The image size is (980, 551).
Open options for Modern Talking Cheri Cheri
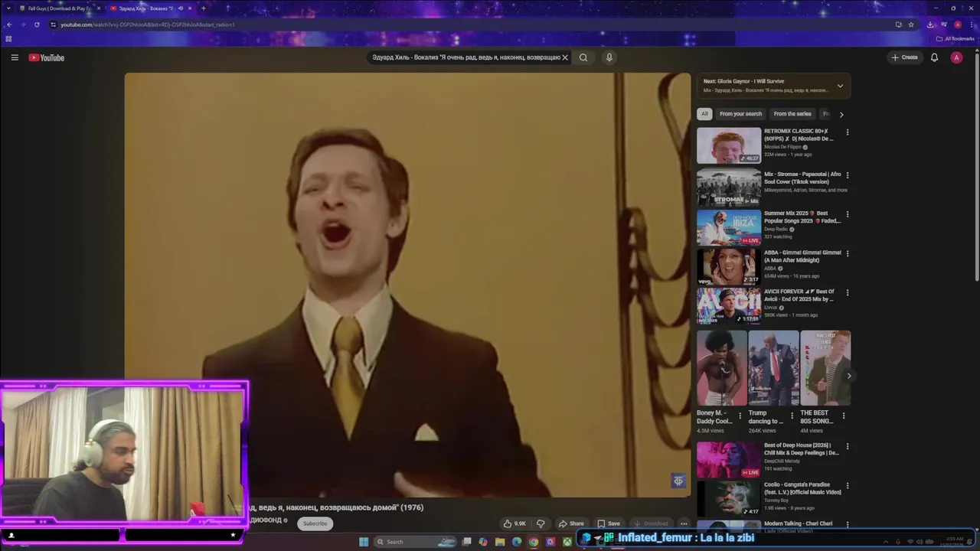click(847, 524)
